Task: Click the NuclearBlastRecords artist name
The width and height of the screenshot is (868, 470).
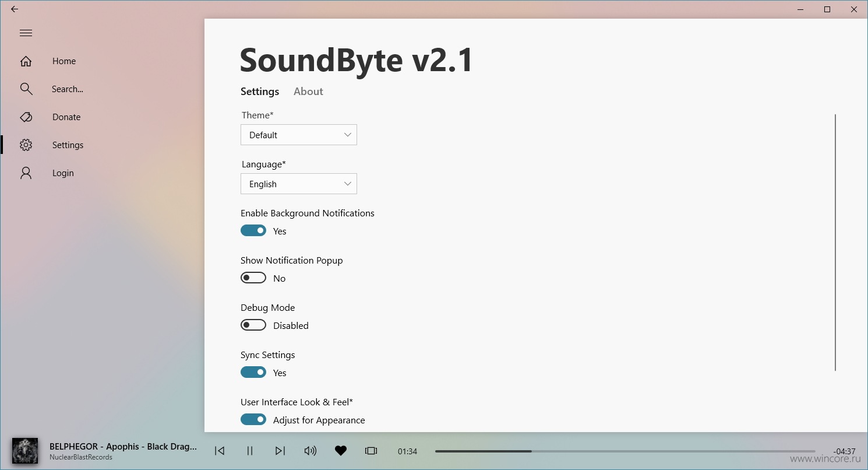Action: coord(81,457)
